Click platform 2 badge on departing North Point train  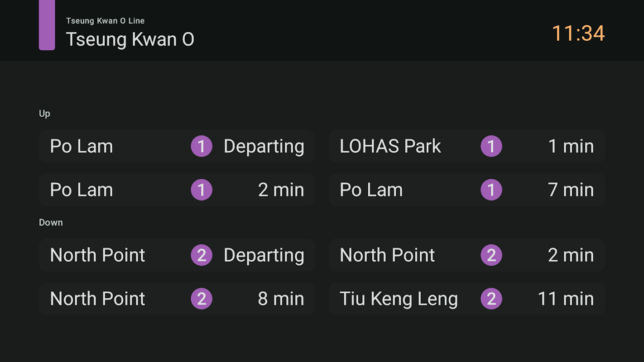pyautogui.click(x=202, y=255)
